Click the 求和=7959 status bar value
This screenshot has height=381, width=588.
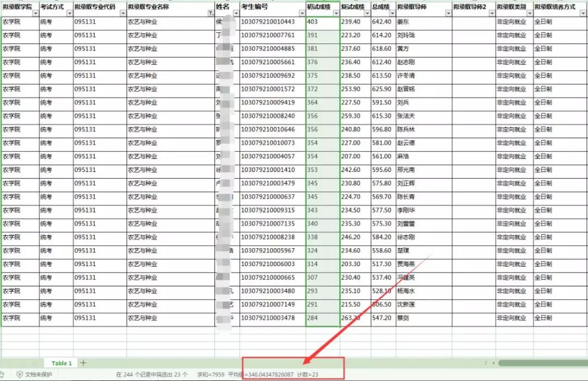[x=210, y=374]
